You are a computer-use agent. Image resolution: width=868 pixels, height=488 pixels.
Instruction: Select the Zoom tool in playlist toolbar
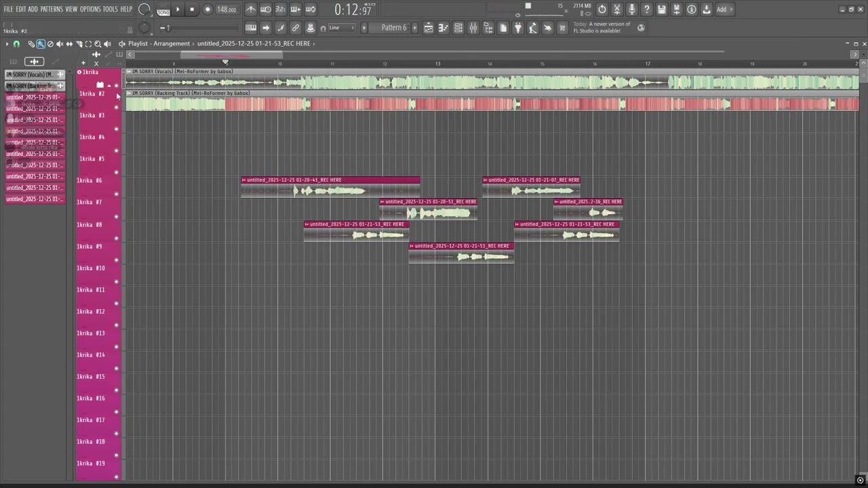(x=98, y=44)
